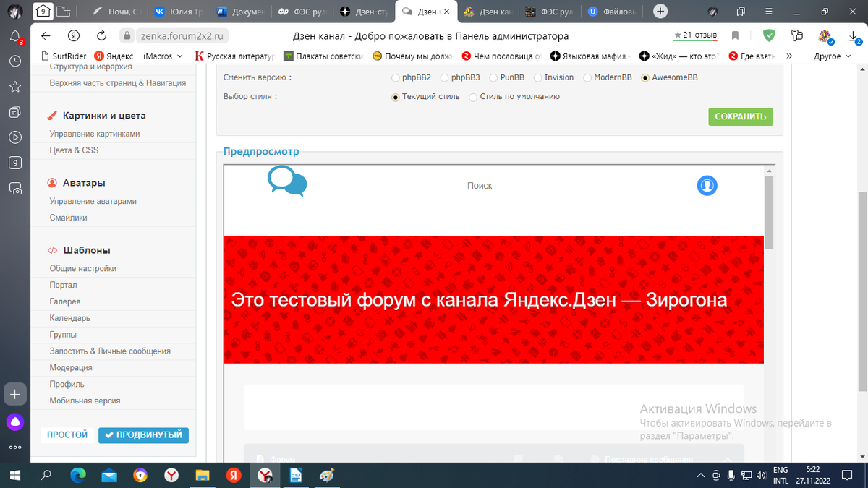
Task: Open a new browser tab
Action: 660,11
